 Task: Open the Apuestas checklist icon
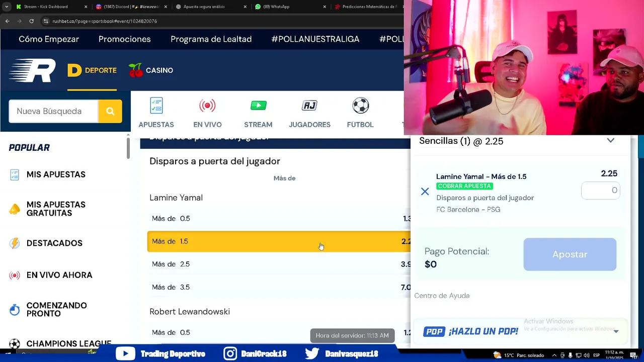[156, 106]
